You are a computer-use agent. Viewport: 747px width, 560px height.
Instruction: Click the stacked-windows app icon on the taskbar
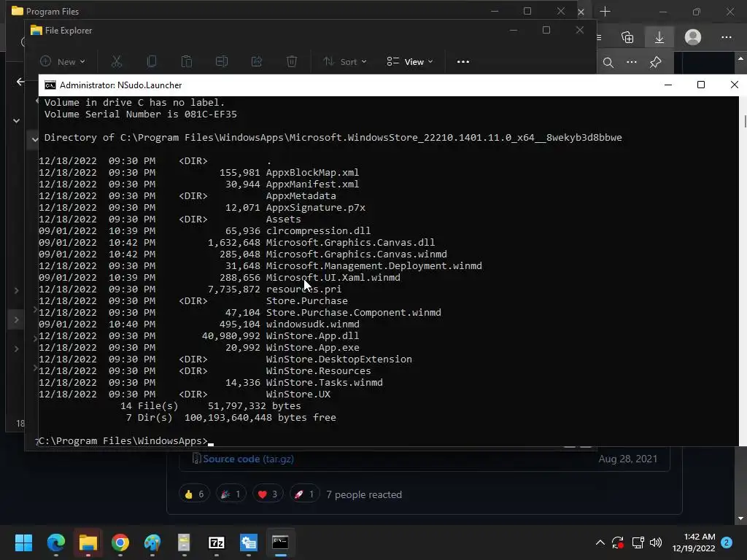coord(248,542)
